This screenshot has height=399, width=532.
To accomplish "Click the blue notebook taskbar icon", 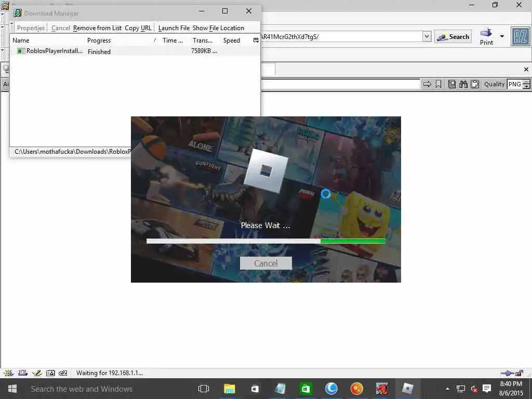I will [280, 389].
